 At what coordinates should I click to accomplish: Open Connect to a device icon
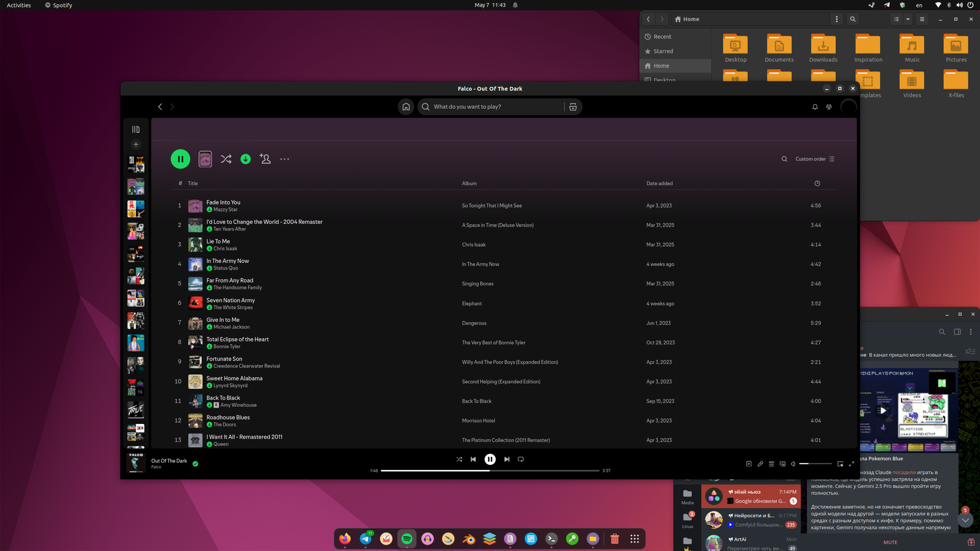pyautogui.click(x=782, y=464)
